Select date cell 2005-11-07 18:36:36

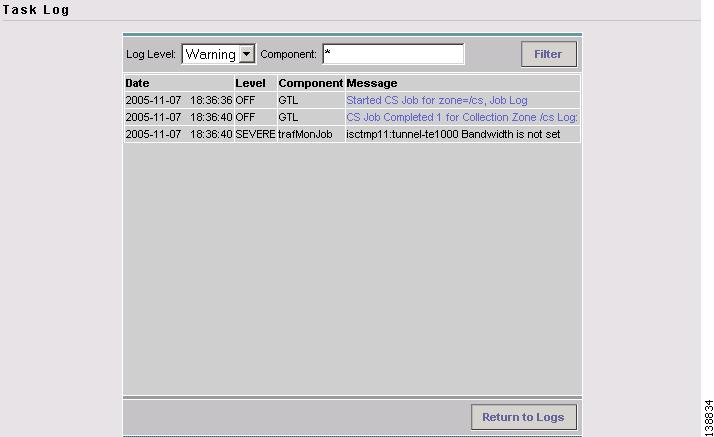(179, 100)
